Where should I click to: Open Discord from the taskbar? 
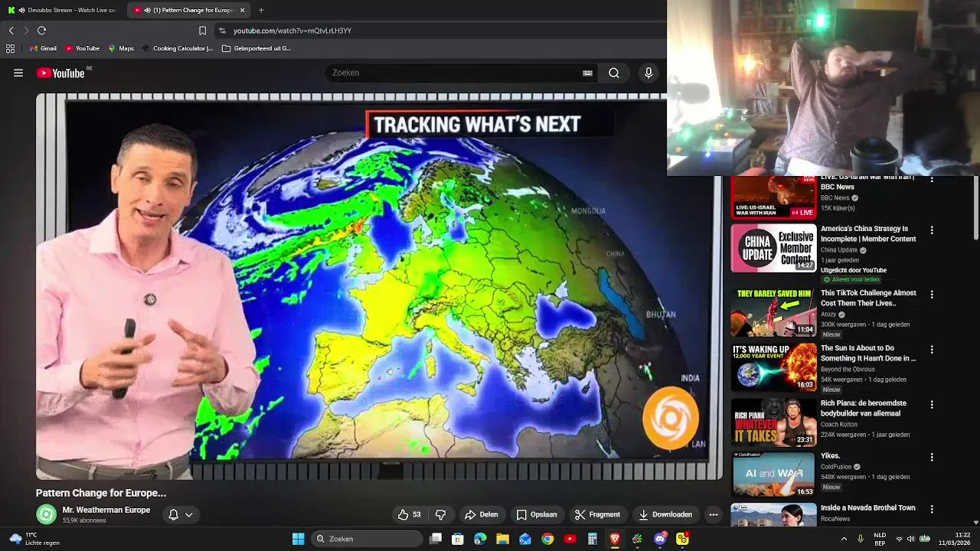coord(660,539)
